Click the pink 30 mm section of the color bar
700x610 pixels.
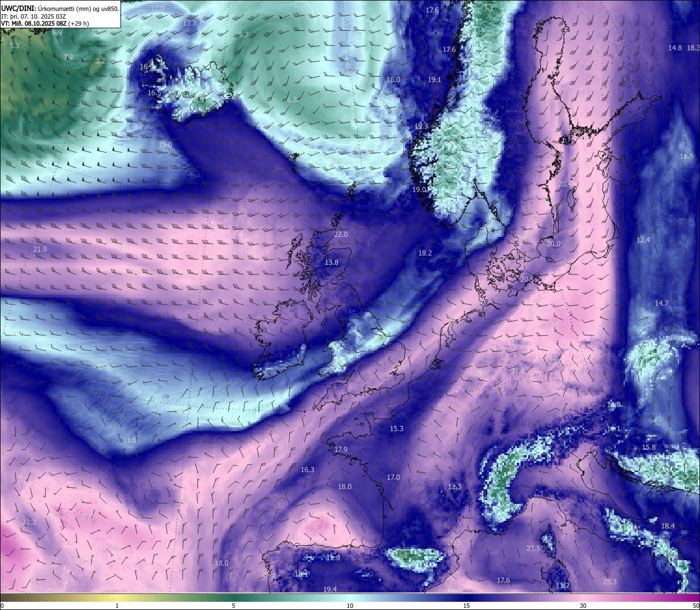click(583, 596)
